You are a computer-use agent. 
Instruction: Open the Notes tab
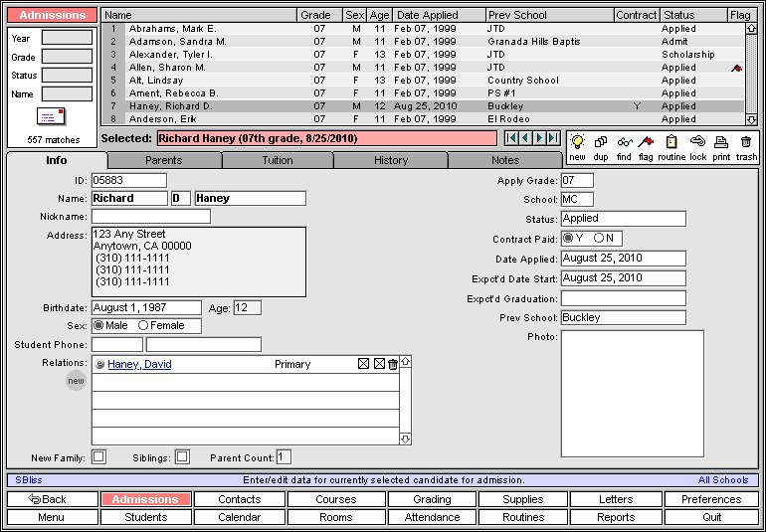point(505,160)
